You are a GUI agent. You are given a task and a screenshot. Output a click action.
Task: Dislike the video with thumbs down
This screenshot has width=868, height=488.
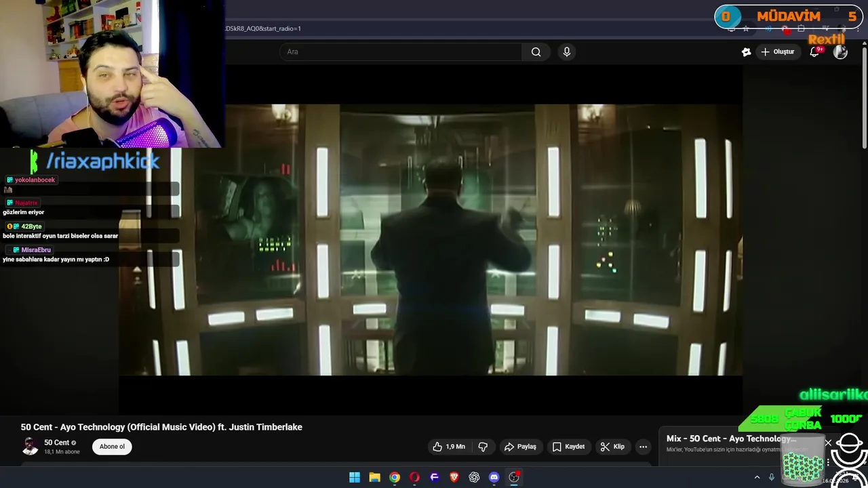(x=483, y=447)
